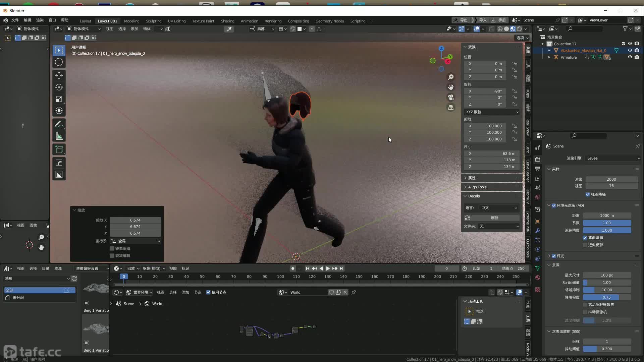The height and width of the screenshot is (362, 644).
Task: Switch to solid viewport shading sphere
Action: (506, 29)
